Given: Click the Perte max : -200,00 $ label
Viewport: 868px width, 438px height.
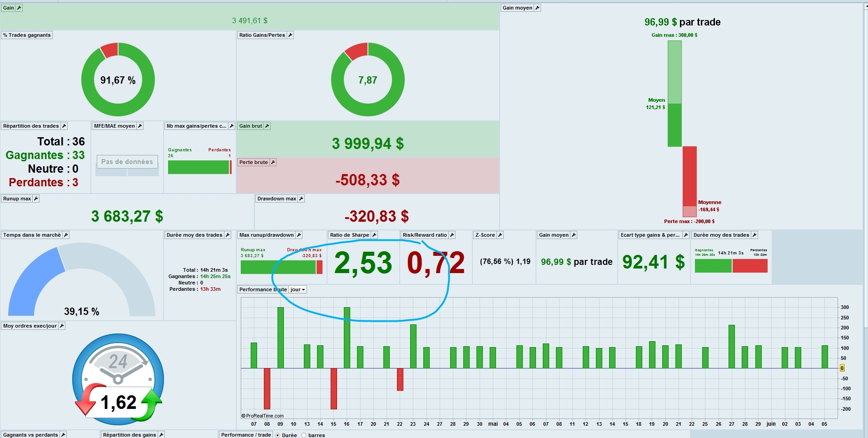Looking at the screenshot, I should point(689,221).
